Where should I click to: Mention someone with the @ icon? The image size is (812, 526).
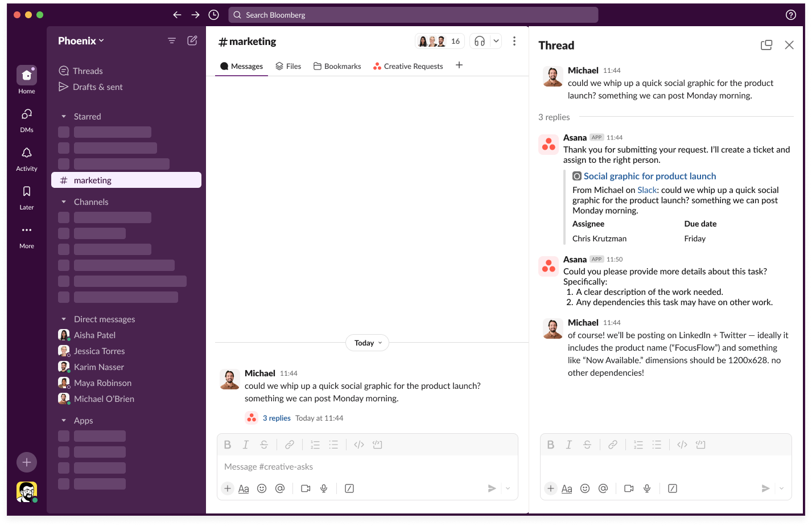(280, 488)
